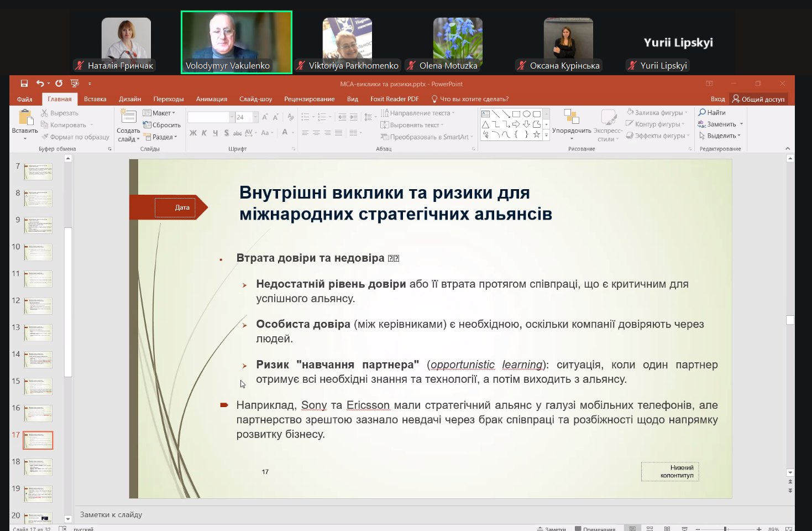The width and height of the screenshot is (812, 531).
Task: Click the Создать слайд new slide icon
Action: [128, 117]
